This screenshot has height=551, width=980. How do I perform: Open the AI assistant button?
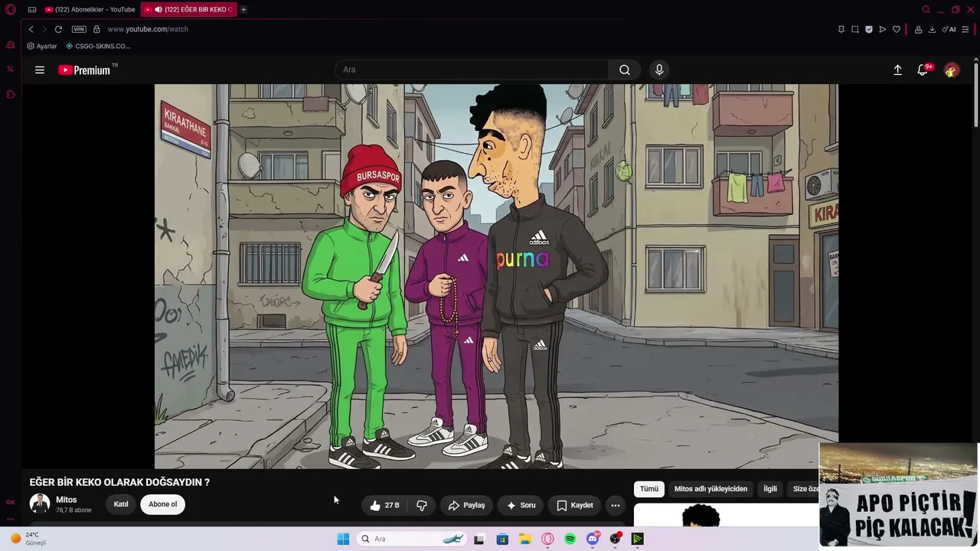pyautogui.click(x=949, y=29)
